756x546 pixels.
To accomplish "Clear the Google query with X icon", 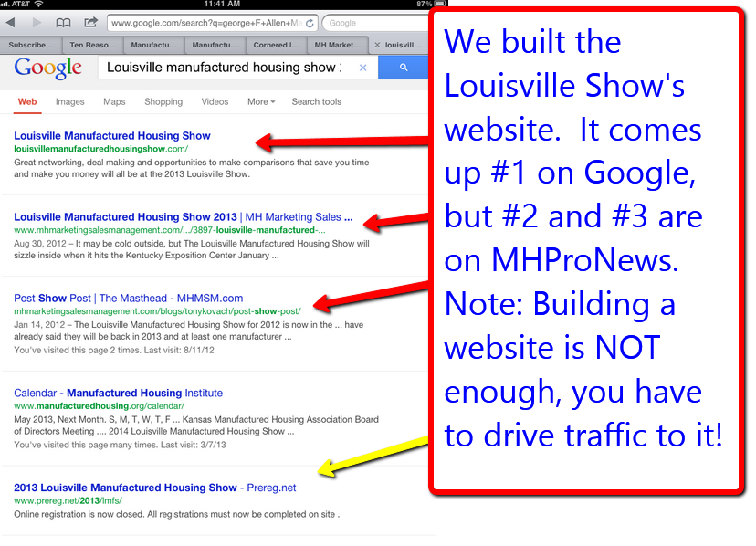I will [x=363, y=68].
